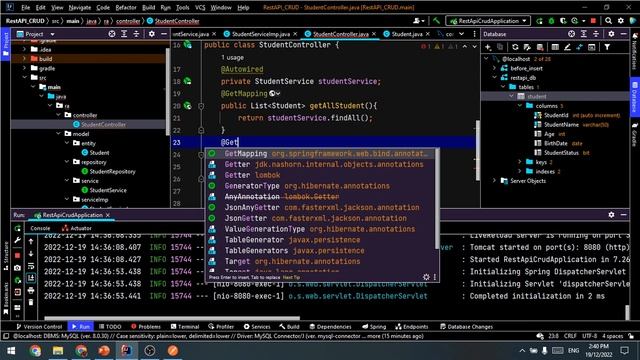Collapse the model package
The width and height of the screenshot is (640, 360).
click(59, 134)
